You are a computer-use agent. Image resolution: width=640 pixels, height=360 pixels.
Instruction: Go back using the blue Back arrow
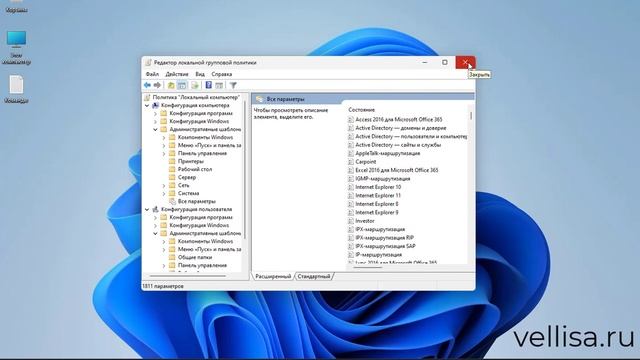point(147,85)
